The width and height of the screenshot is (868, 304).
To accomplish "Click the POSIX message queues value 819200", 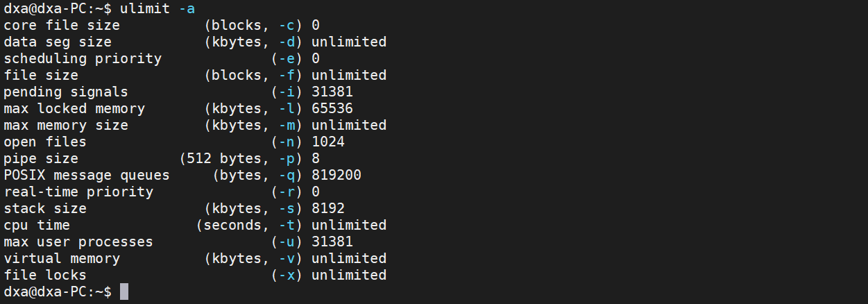I will 337,175.
